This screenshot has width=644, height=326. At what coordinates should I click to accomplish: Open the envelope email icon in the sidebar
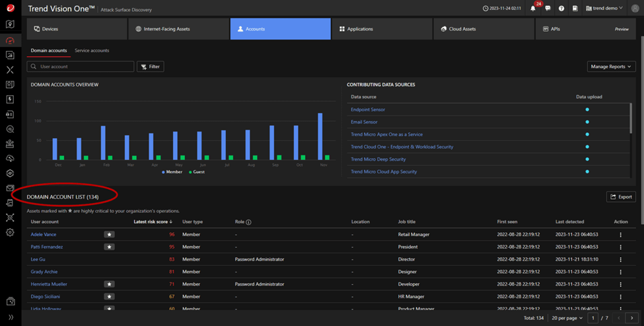pos(11,188)
